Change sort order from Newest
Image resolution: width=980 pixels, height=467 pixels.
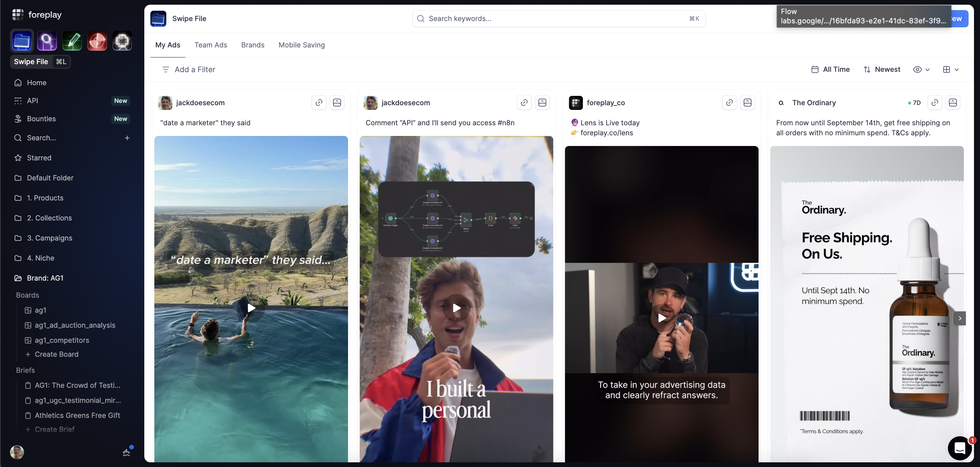[x=882, y=69]
